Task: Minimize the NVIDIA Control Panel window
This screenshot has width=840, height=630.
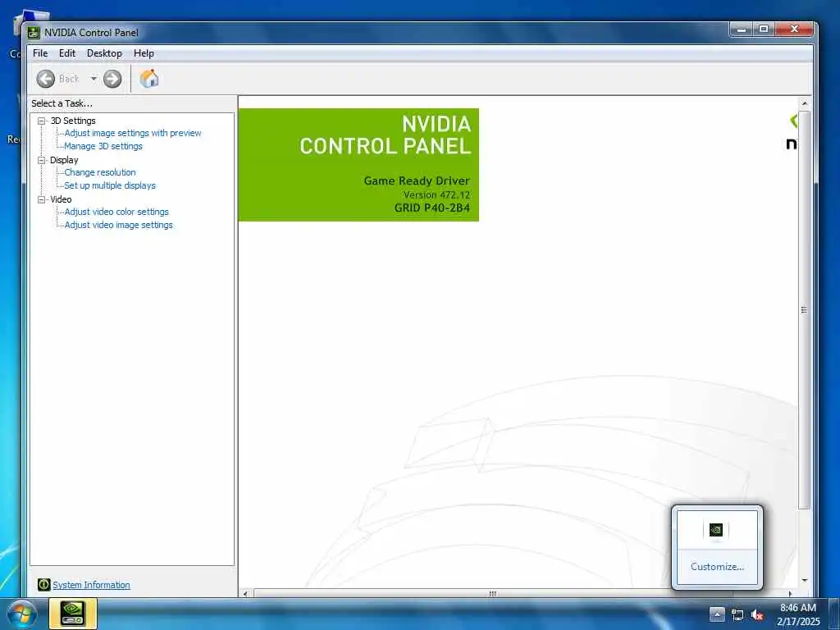Action: pos(742,29)
